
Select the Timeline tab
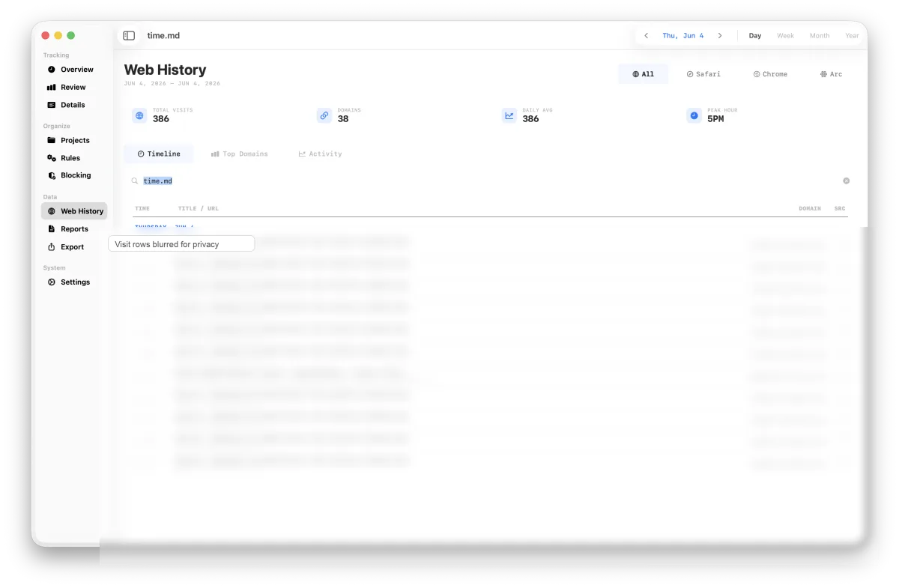coord(159,154)
